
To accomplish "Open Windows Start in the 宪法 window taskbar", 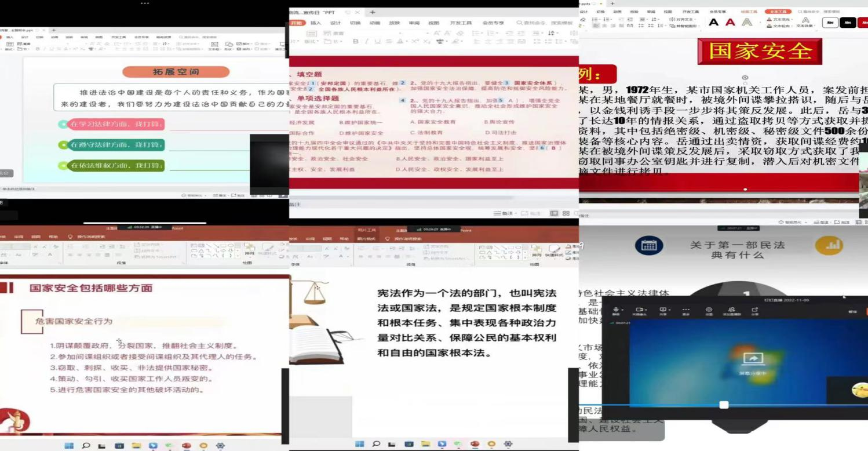I will (x=359, y=444).
